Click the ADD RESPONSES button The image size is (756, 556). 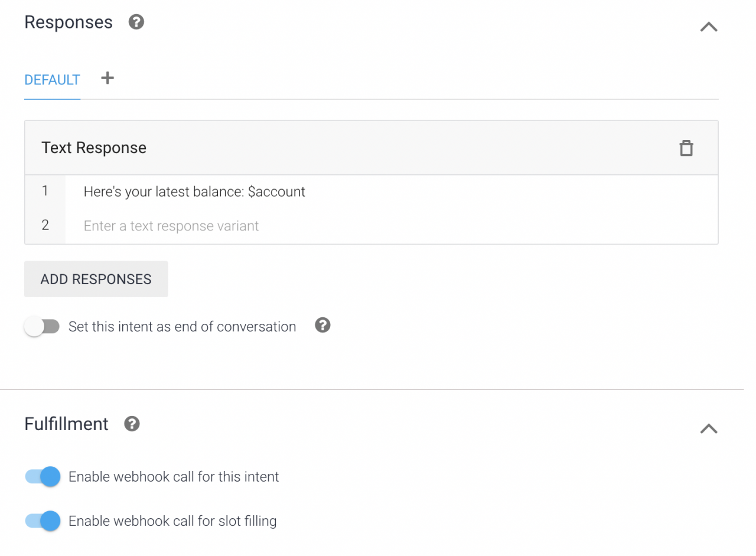point(96,279)
